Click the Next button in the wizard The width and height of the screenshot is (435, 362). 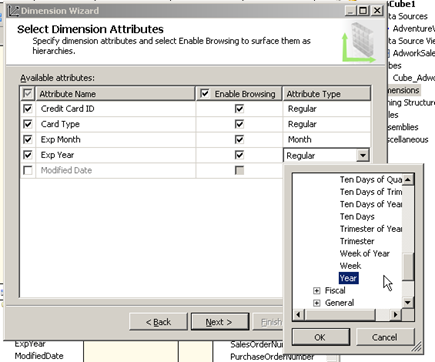(220, 322)
